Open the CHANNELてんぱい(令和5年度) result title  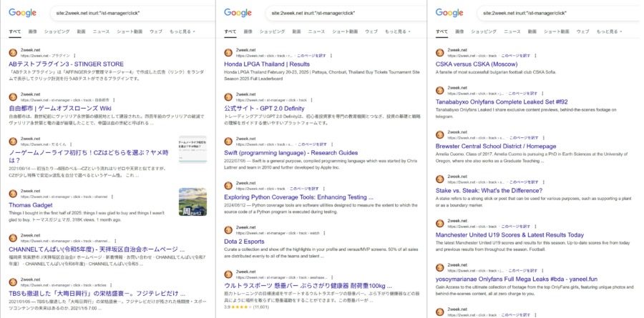pos(97,249)
